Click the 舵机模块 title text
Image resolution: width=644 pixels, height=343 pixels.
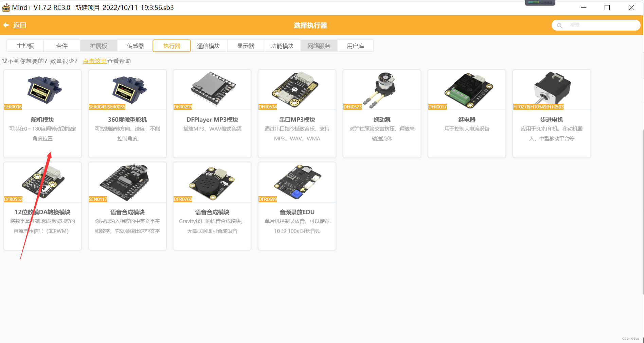click(42, 120)
